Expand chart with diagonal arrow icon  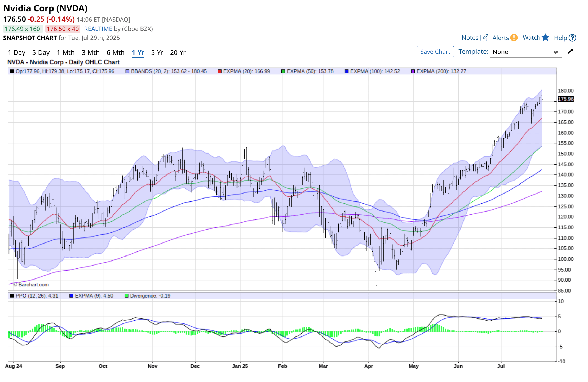(x=570, y=51)
